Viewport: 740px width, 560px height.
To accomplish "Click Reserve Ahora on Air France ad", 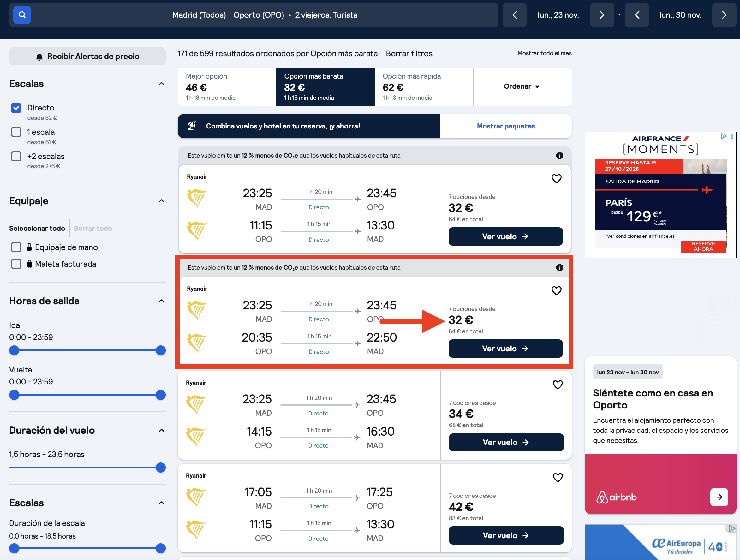I will click(703, 247).
